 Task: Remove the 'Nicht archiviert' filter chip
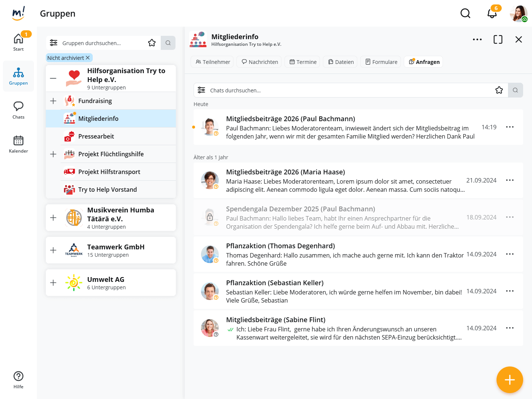pos(88,58)
